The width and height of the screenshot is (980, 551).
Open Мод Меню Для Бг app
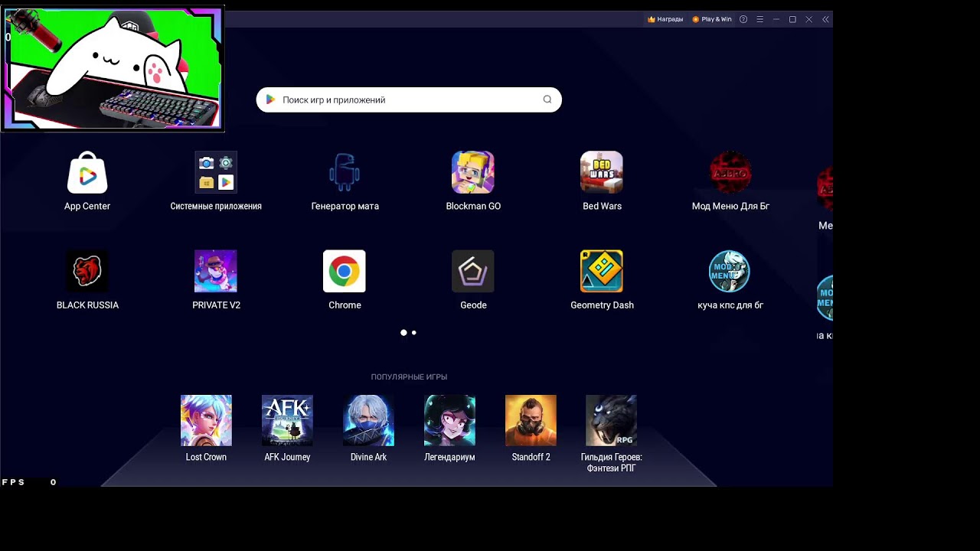click(730, 172)
